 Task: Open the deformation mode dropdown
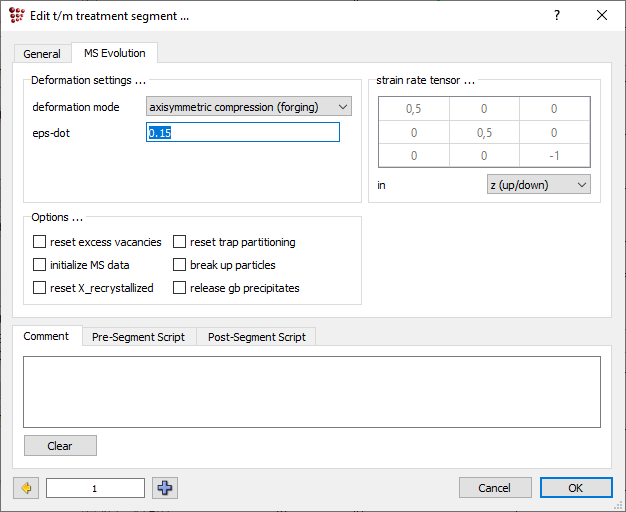(x=248, y=107)
